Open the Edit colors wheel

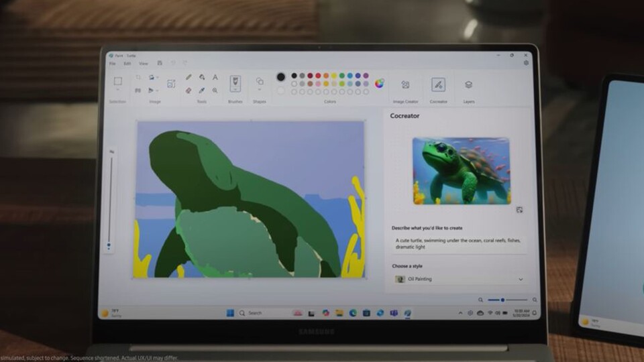380,84
